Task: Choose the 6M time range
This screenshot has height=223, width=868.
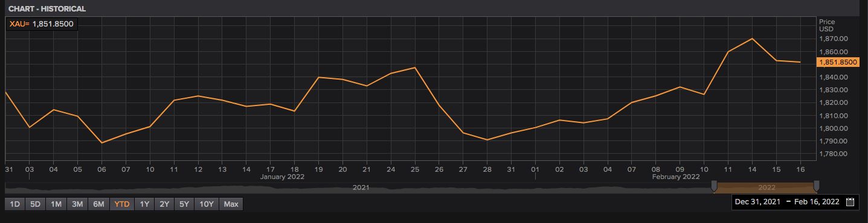Action: 99,204
